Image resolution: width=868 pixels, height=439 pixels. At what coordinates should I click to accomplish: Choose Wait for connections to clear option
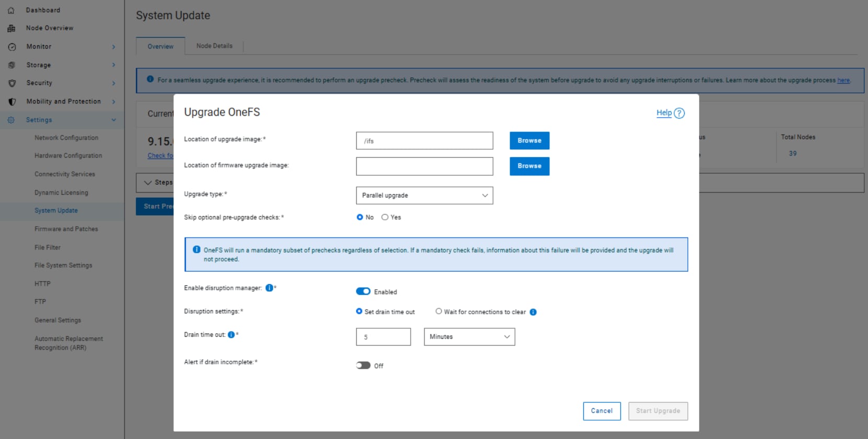click(x=439, y=312)
